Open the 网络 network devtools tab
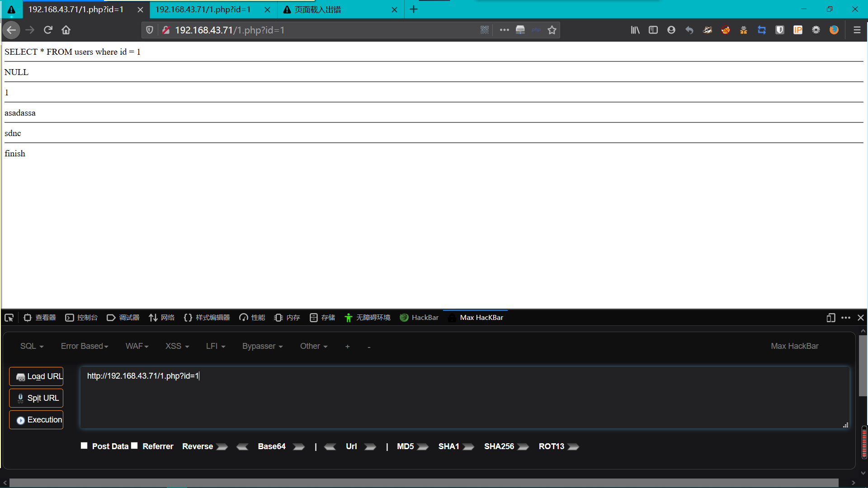Image resolution: width=868 pixels, height=488 pixels. click(x=162, y=318)
